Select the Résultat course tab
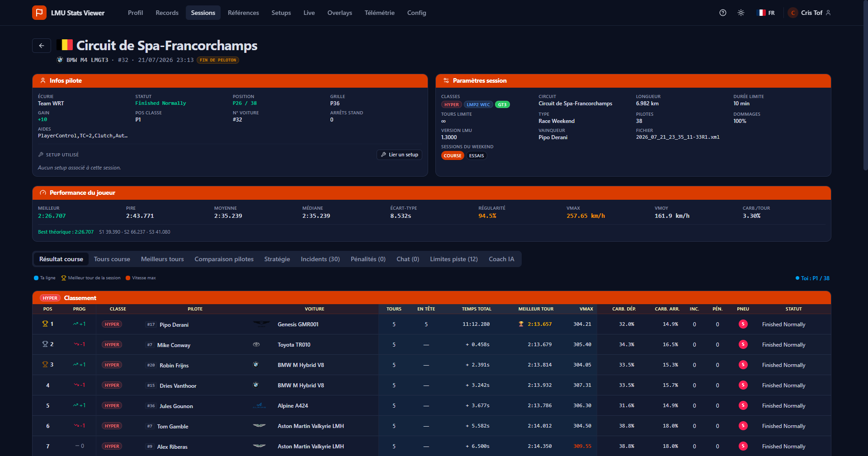The image size is (868, 456). tap(61, 259)
